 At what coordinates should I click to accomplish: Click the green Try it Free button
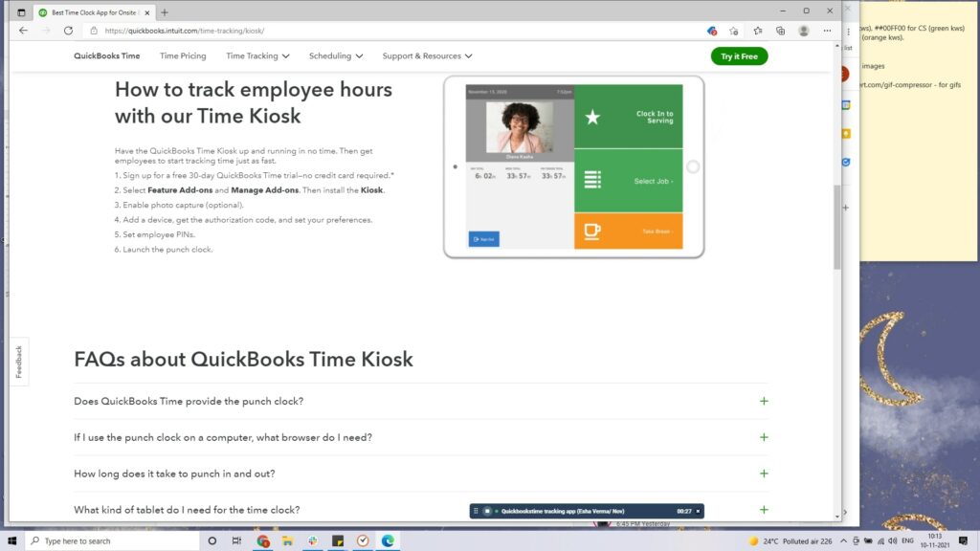[x=738, y=55]
